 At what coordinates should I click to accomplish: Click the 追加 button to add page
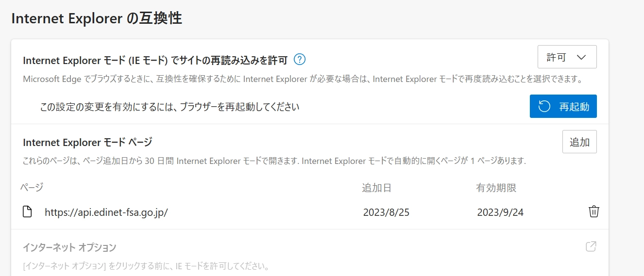pyautogui.click(x=579, y=142)
